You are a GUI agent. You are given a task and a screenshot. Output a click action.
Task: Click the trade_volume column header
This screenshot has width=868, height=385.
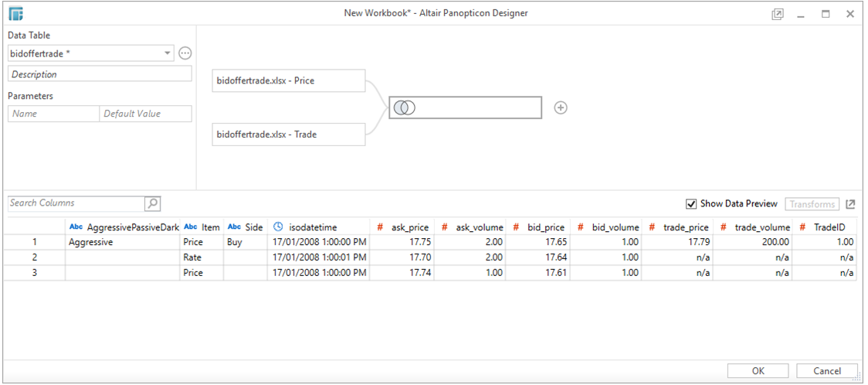(752, 227)
